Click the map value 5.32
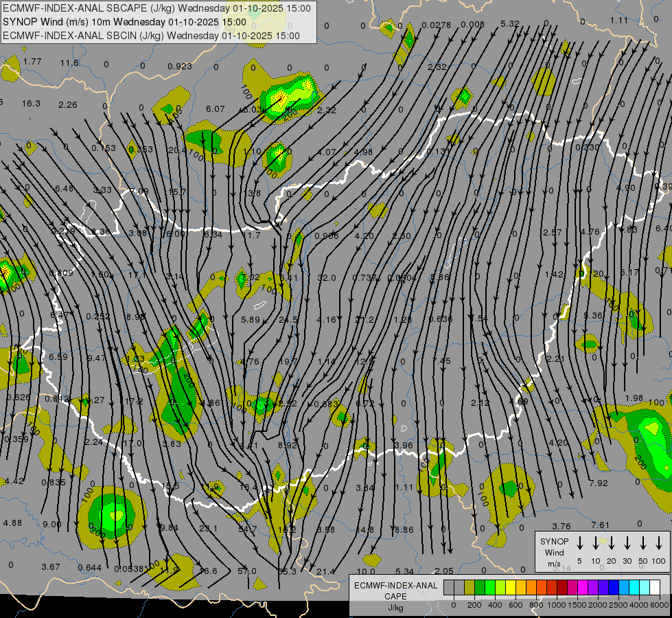 [x=510, y=23]
